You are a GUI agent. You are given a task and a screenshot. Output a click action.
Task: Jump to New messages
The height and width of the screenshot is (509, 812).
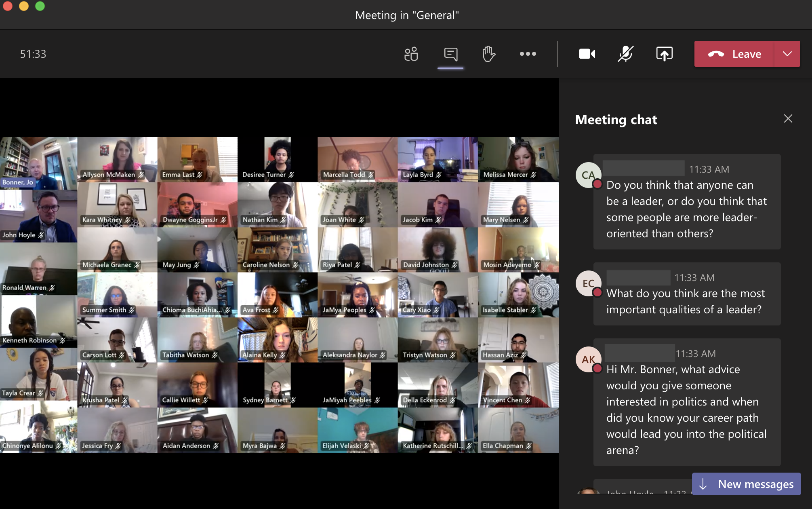click(x=746, y=484)
